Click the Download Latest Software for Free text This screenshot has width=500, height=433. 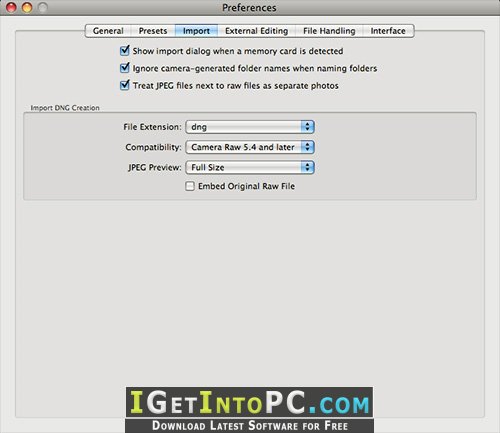click(250, 426)
